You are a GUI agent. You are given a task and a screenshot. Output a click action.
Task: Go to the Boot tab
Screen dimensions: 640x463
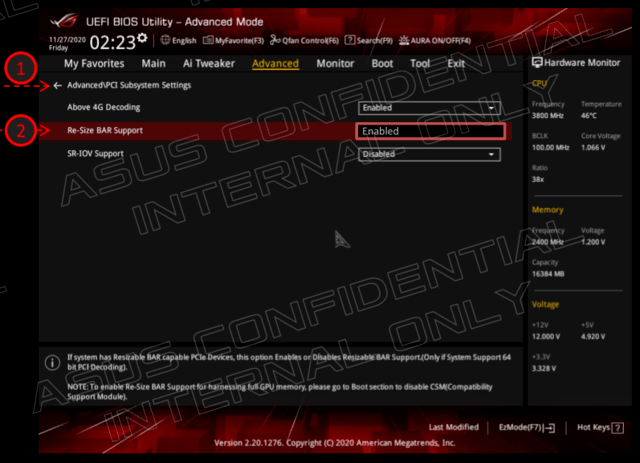pos(382,64)
